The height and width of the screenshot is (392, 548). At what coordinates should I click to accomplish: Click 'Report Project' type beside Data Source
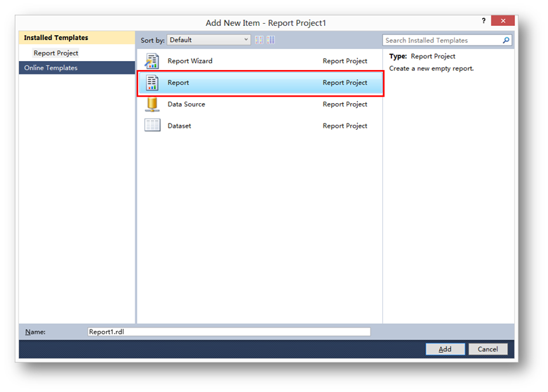[345, 104]
